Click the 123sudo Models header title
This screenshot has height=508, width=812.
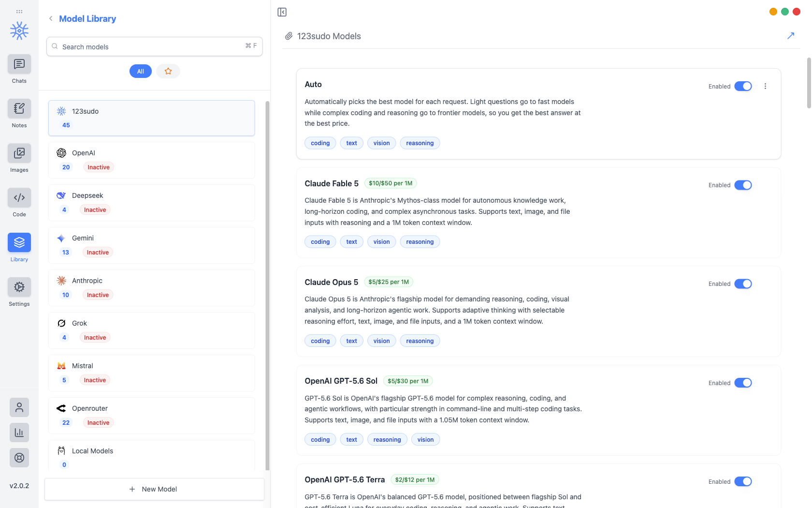pos(329,36)
